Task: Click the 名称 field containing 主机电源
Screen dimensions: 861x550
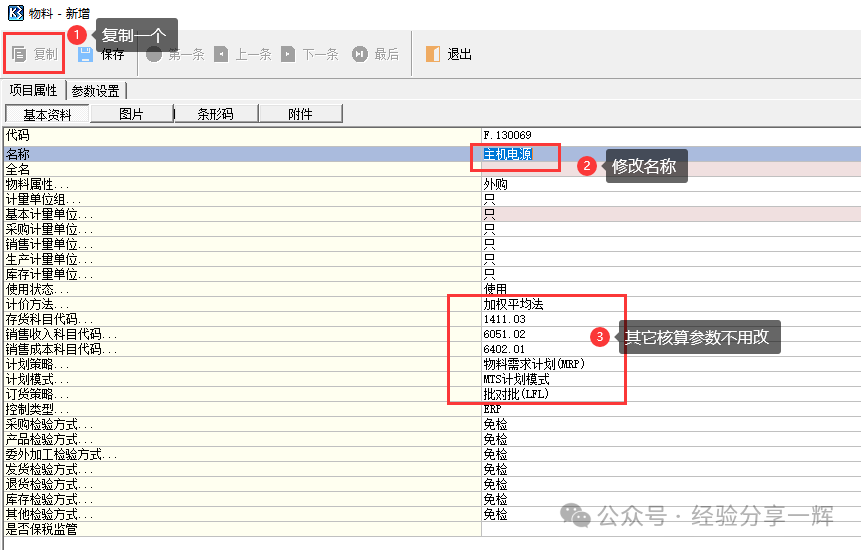Action: tap(508, 155)
